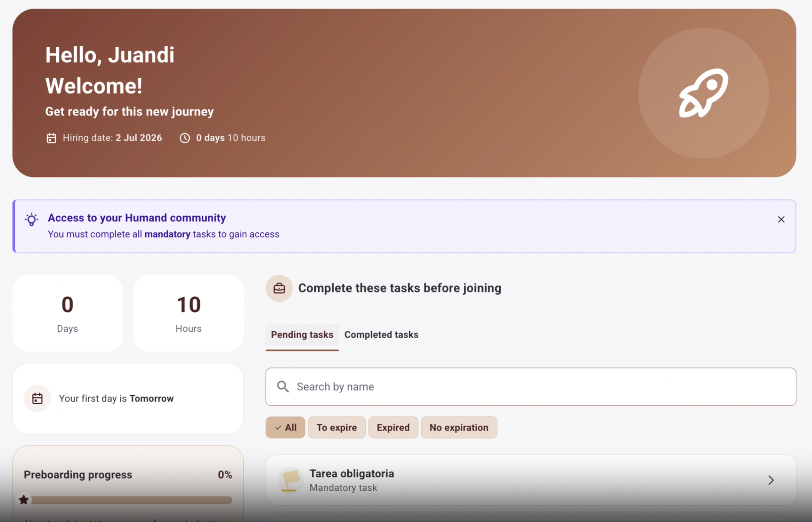The width and height of the screenshot is (812, 522).
Task: Click 'Access to your Humand community' heading
Action: pos(137,218)
